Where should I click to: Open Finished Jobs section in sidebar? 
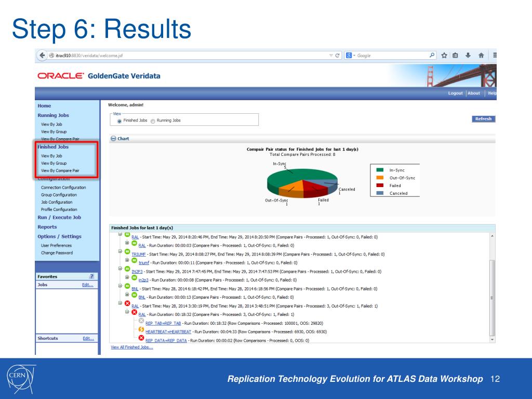coord(53,147)
